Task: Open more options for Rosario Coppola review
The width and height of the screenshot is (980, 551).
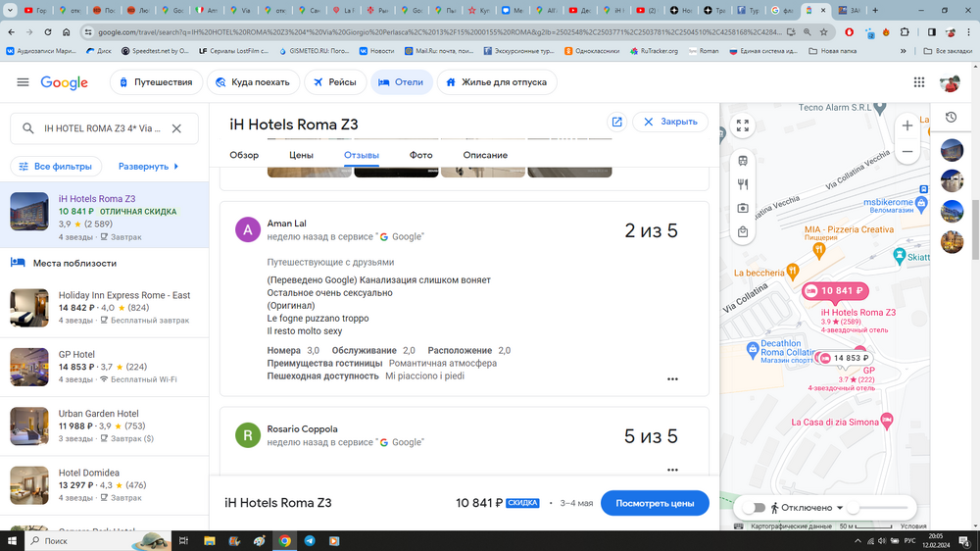Action: (672, 470)
